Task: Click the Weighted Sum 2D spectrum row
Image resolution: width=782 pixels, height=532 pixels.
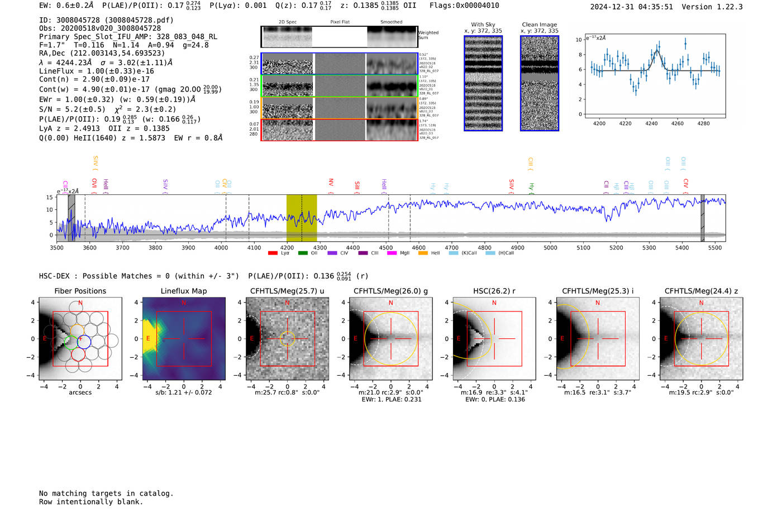Action: [340, 37]
